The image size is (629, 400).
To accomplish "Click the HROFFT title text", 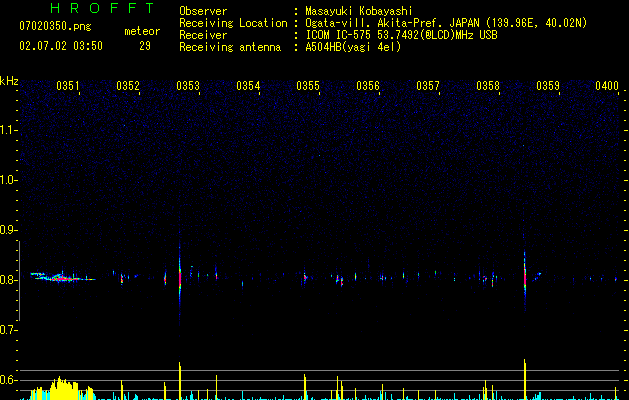I will [x=102, y=8].
